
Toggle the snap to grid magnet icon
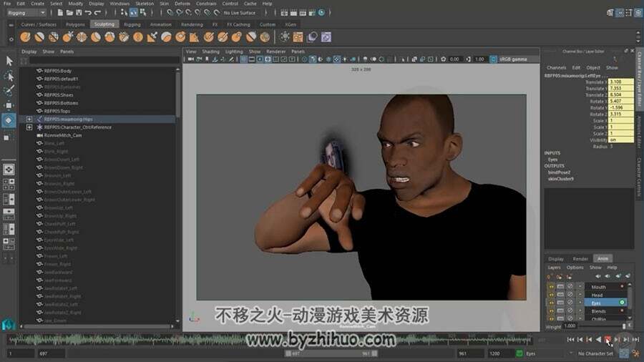[170, 13]
